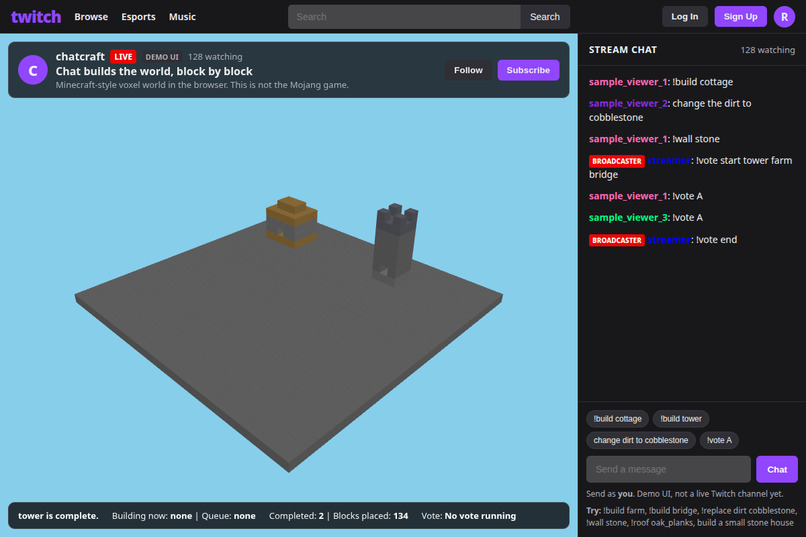
Task: Click the cottage build in the voxel world
Action: 291,222
